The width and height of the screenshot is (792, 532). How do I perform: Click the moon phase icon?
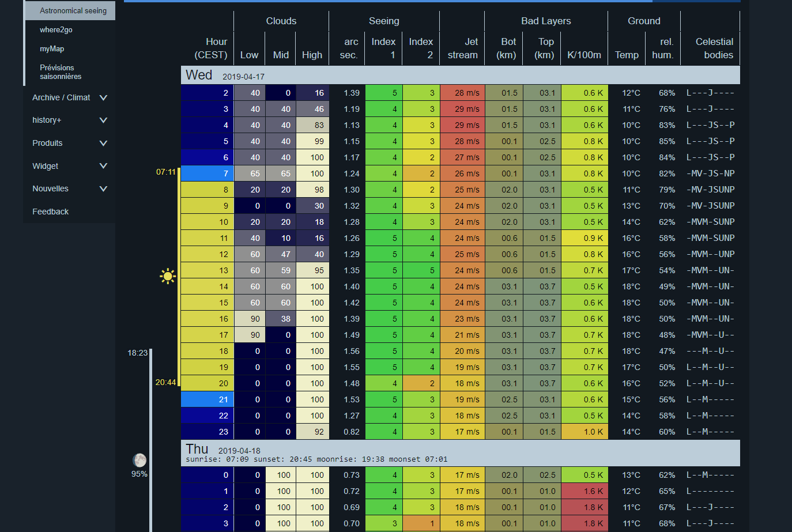[x=139, y=460]
